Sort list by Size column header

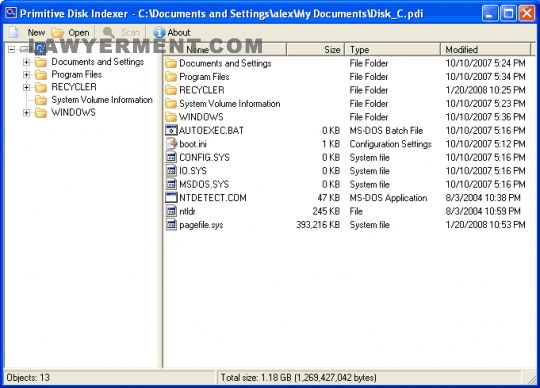tap(315, 50)
